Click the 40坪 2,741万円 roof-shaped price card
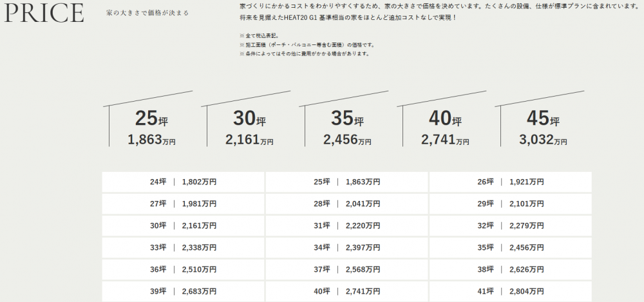 point(445,127)
